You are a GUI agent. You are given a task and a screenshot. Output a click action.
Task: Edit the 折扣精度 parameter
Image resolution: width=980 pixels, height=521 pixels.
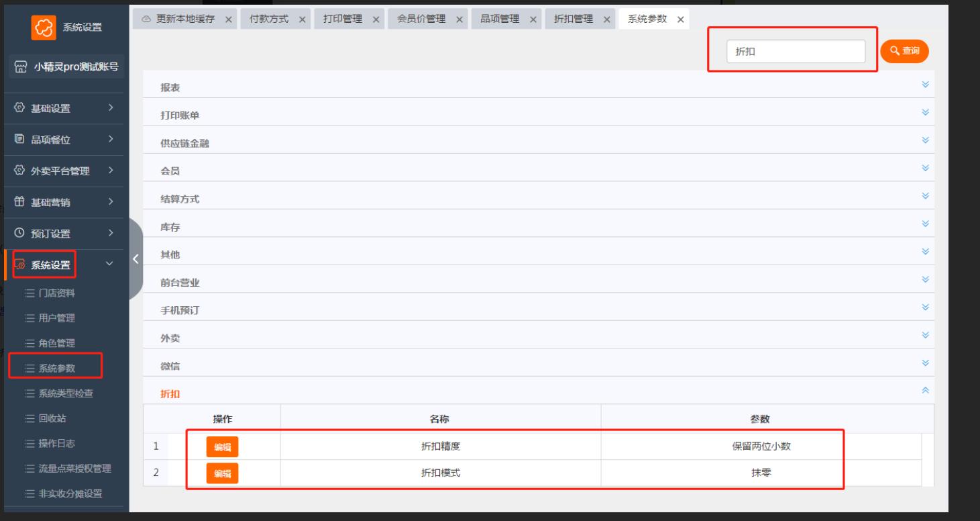(x=222, y=447)
